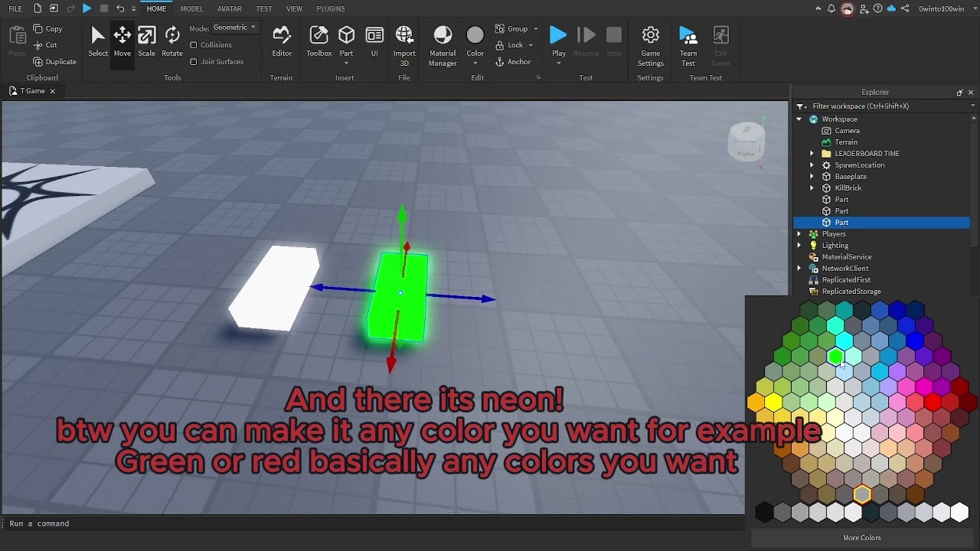Select Terrain in the Explorer
Image resolution: width=980 pixels, height=551 pixels.
[846, 142]
